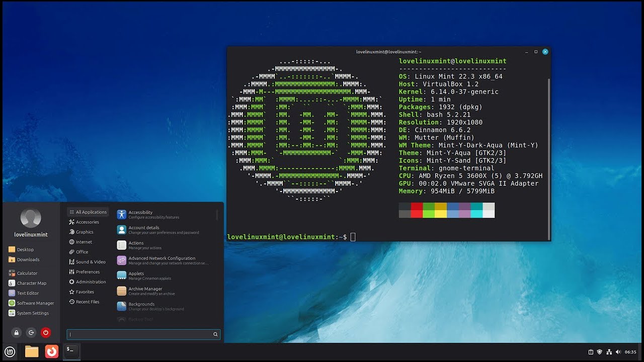Launch the orange browser icon on the panel
Screen dimensions: 644x362
point(52,351)
